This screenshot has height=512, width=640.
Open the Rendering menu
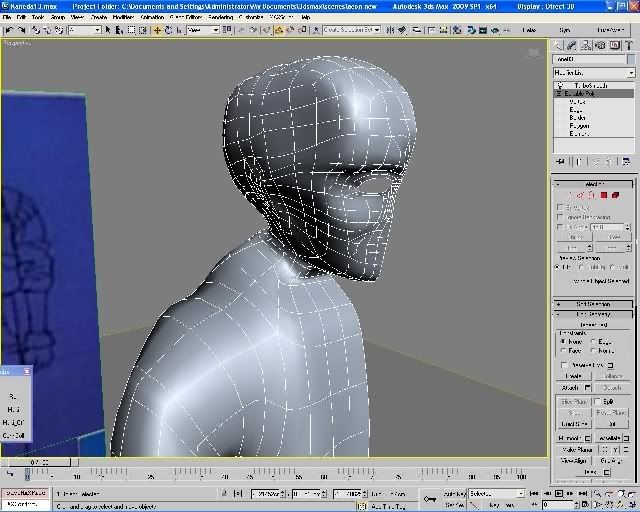point(219,17)
